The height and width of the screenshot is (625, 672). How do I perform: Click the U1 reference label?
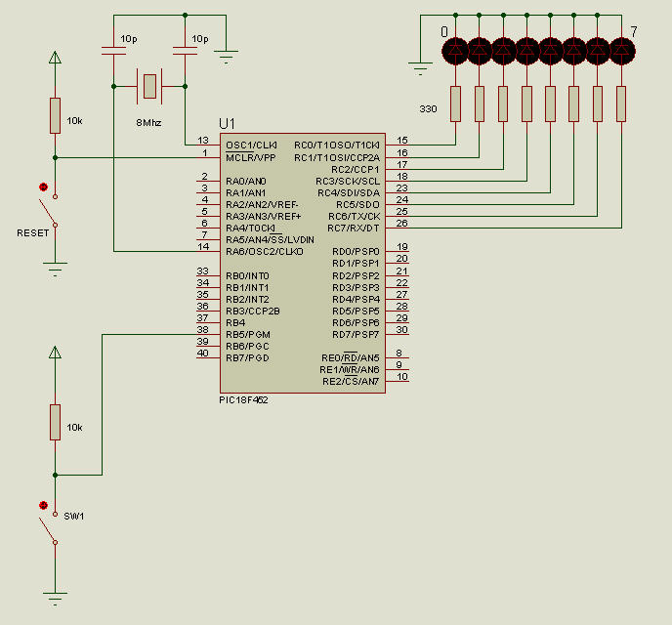tap(228, 124)
